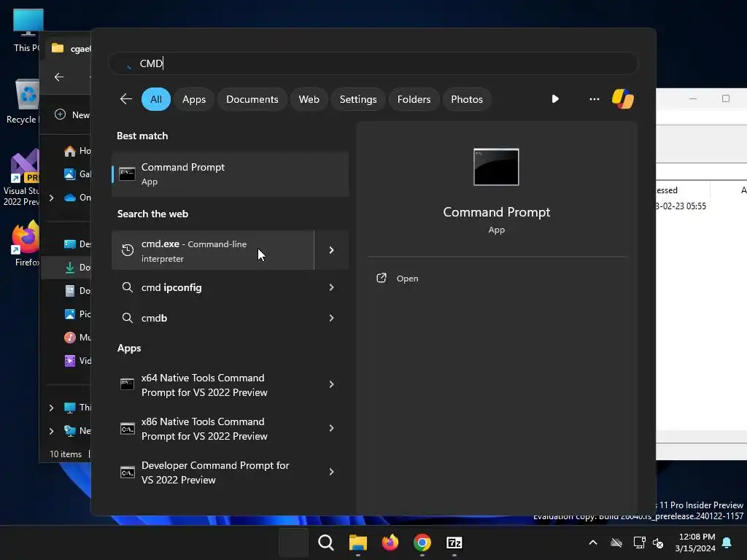This screenshot has height=560, width=747.
Task: Expand the cmd ipconfig suggestion chevron
Action: coord(332,287)
